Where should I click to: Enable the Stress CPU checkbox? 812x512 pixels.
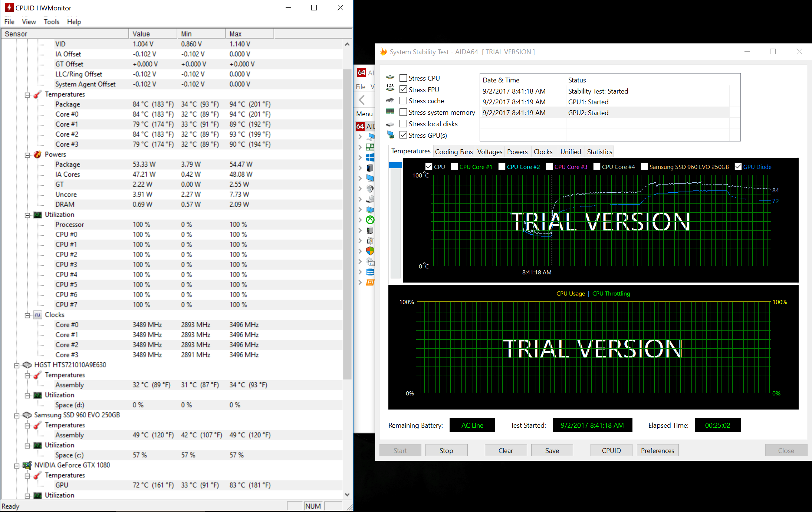[403, 78]
